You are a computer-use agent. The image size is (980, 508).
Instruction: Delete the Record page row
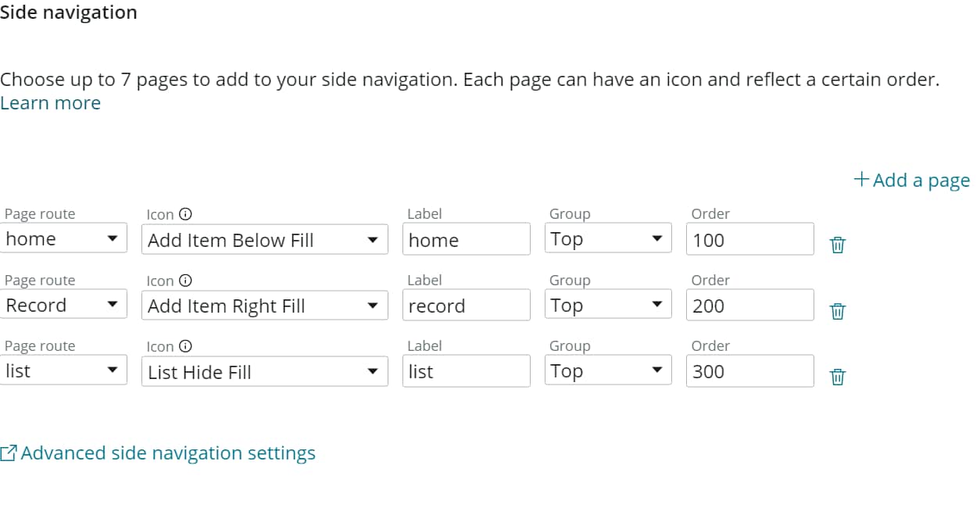point(837,311)
